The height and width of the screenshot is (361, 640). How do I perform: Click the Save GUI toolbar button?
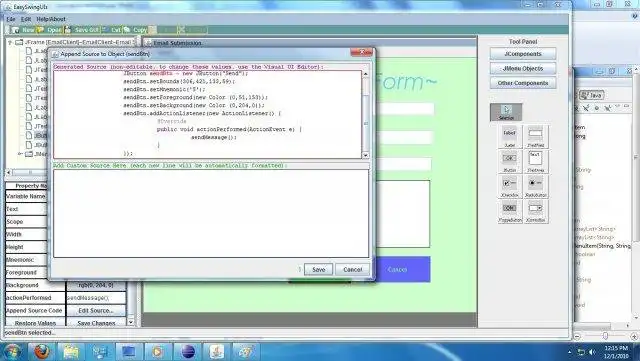[x=81, y=30]
